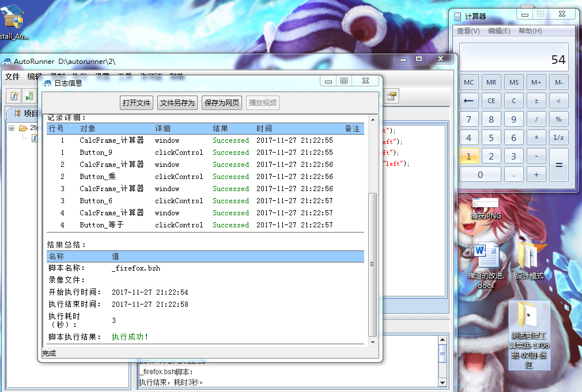Click the C clear key in Calculator
Viewport: 582px width, 392px height.
click(x=513, y=101)
